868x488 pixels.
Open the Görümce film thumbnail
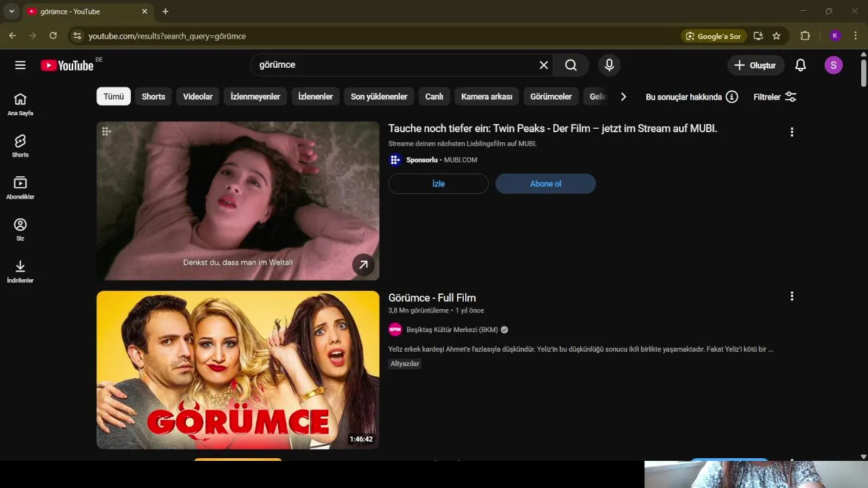(238, 370)
